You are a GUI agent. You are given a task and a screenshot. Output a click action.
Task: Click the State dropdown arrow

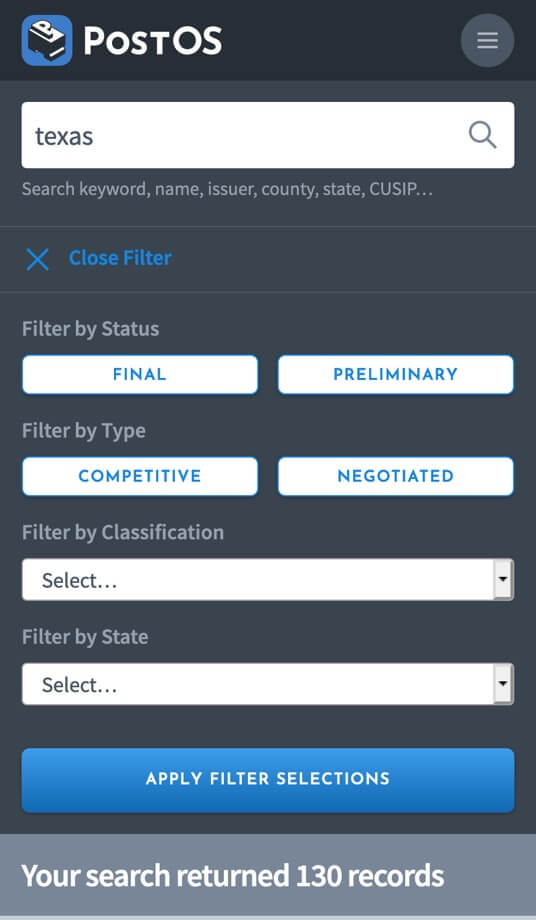(x=503, y=684)
